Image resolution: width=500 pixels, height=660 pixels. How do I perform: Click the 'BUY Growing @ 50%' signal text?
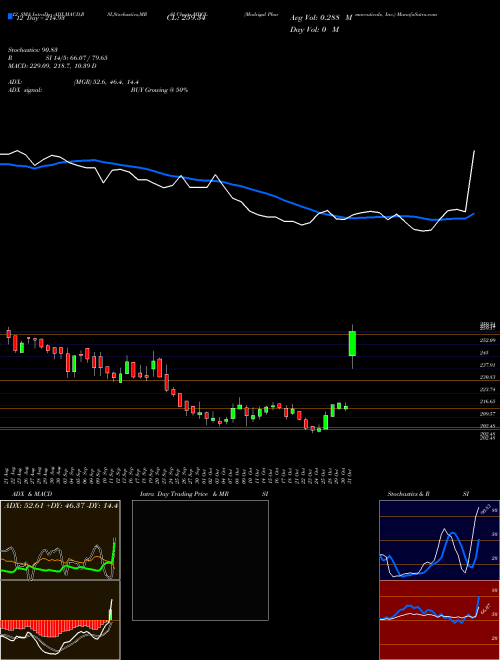(159, 90)
